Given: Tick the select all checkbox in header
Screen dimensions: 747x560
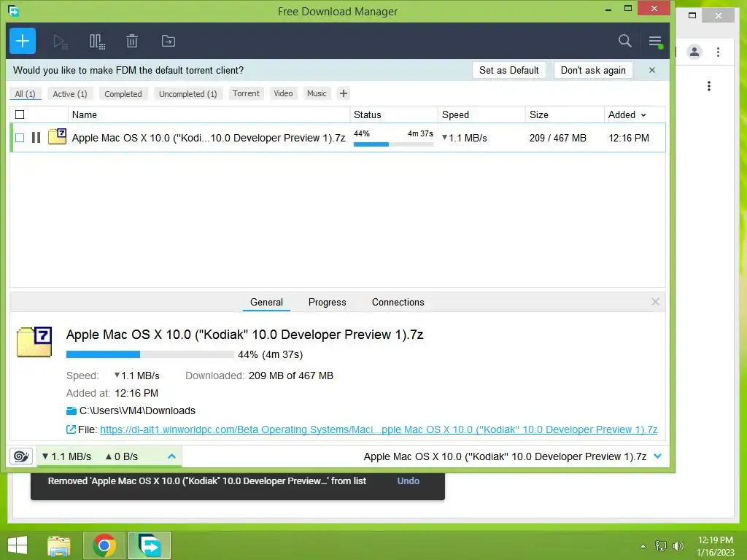Looking at the screenshot, I should click(x=20, y=114).
